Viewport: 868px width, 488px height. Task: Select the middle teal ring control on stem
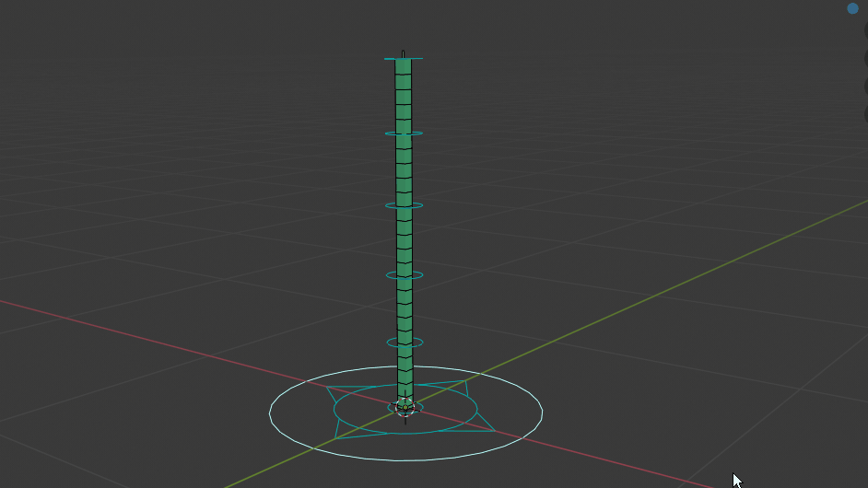tap(405, 205)
